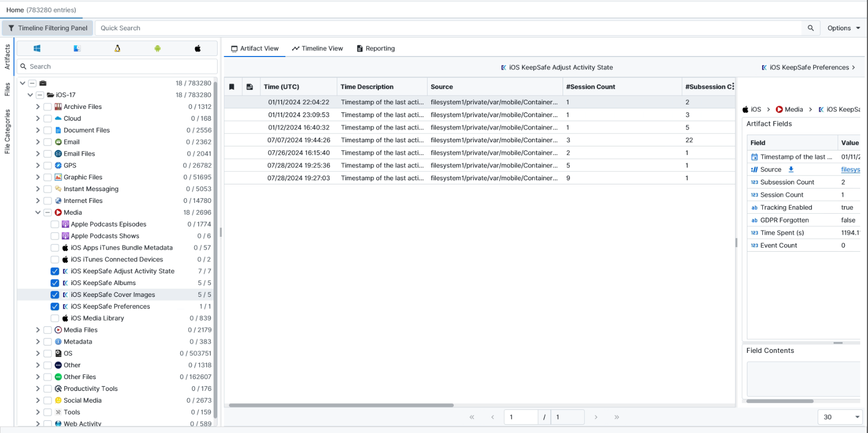The width and height of the screenshot is (868, 433).
Task: Open the Reporting tab
Action: coord(376,48)
